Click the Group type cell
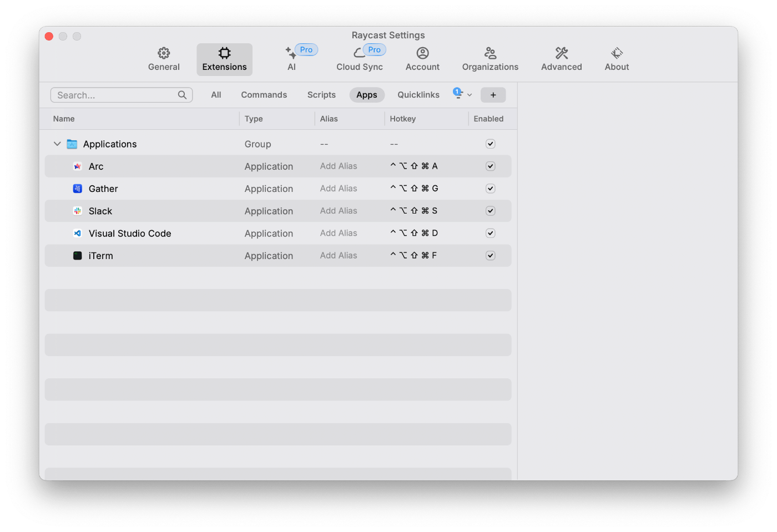This screenshot has height=532, width=777. pyautogui.click(x=258, y=144)
